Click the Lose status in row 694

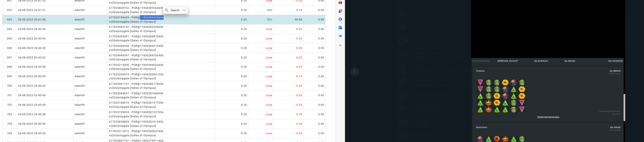pos(269,29)
